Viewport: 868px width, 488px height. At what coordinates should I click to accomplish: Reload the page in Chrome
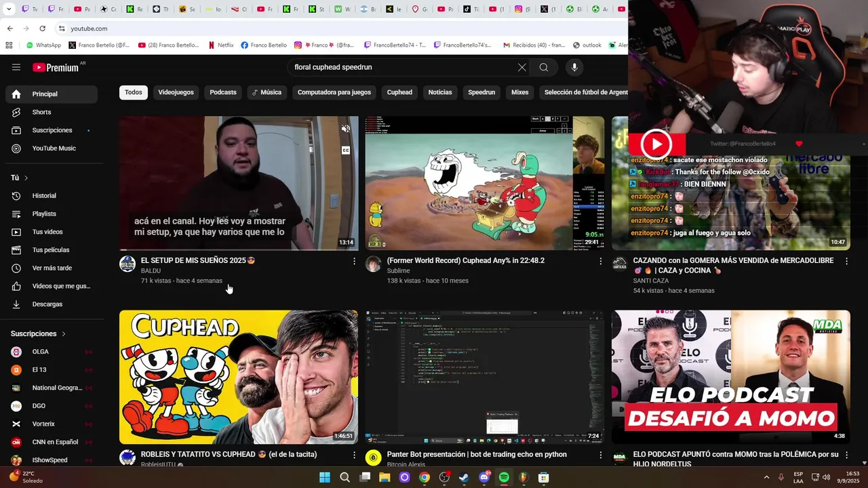click(42, 28)
